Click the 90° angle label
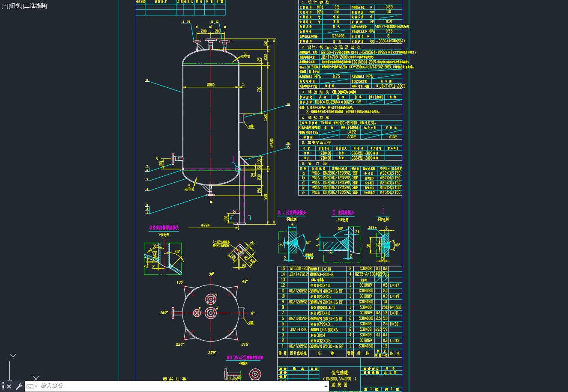This screenshot has width=568, height=392. [x=211, y=274]
